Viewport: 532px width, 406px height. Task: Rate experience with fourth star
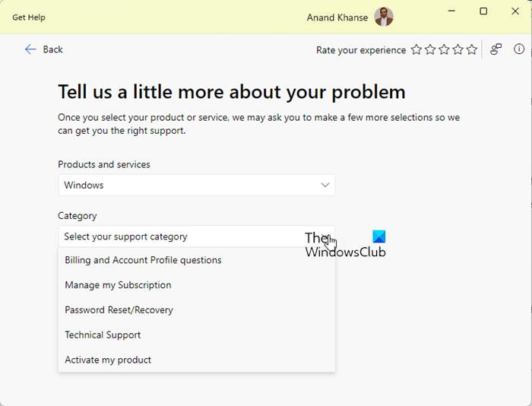458,50
